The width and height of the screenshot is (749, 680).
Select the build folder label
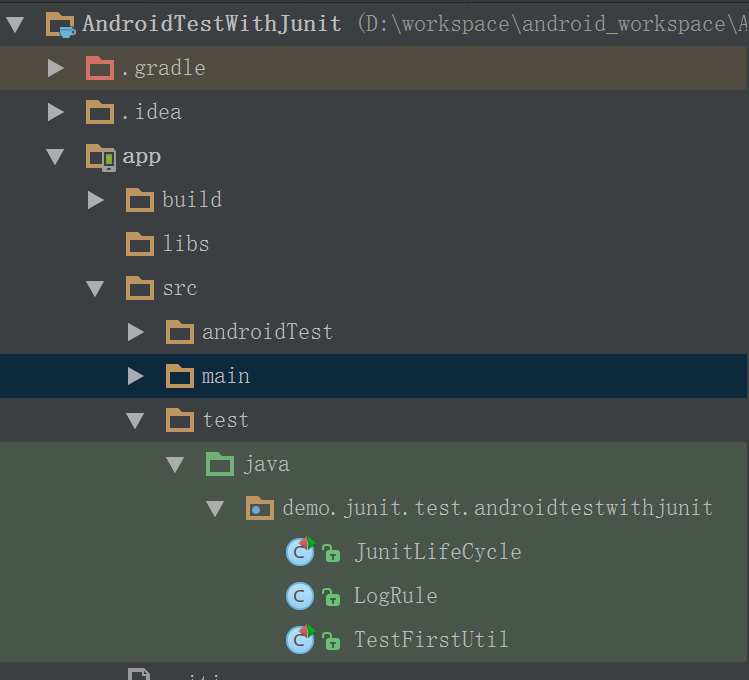tap(192, 200)
